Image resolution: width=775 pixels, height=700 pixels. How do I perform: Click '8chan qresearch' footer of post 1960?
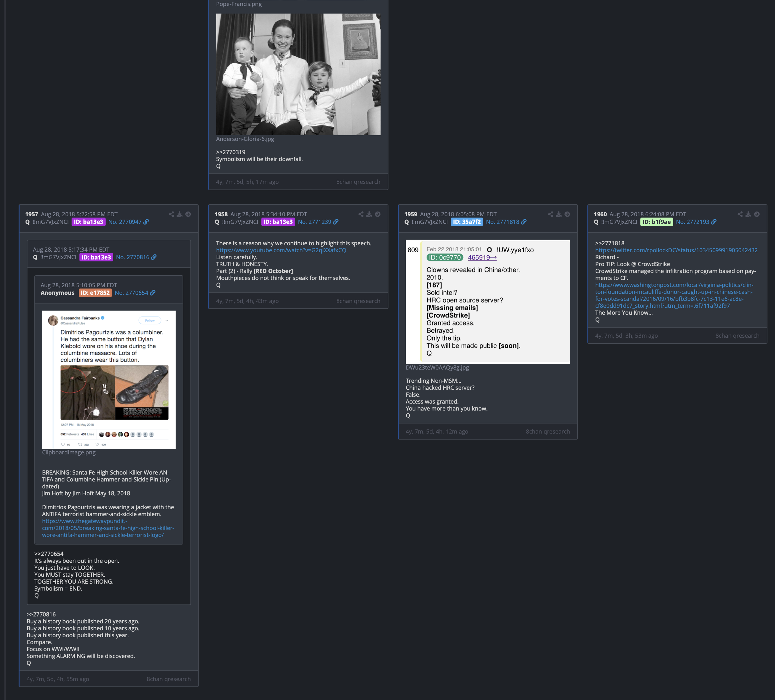[x=737, y=335]
